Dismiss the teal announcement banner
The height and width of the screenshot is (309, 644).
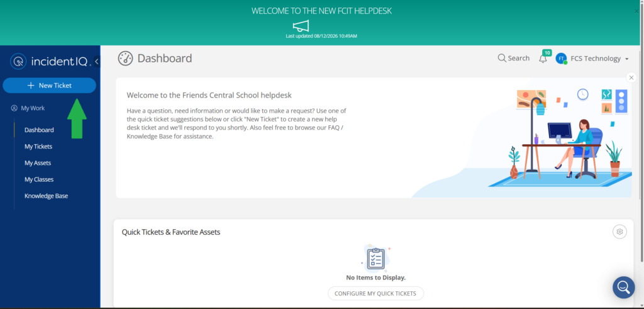tap(636, 11)
